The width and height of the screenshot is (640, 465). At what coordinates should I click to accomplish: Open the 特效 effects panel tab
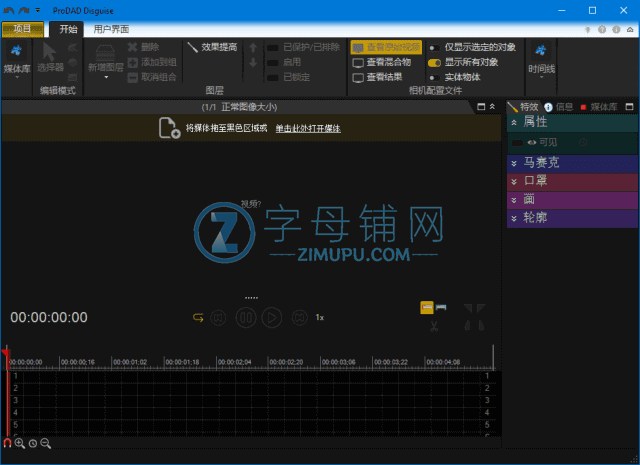pyautogui.click(x=523, y=107)
